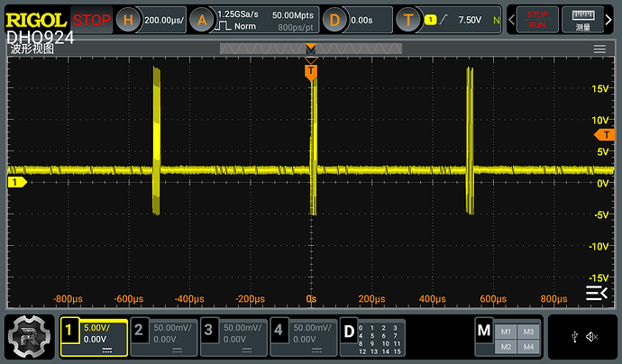622x364 pixels.
Task: Open horizontal timebase H settings
Action: [x=128, y=20]
